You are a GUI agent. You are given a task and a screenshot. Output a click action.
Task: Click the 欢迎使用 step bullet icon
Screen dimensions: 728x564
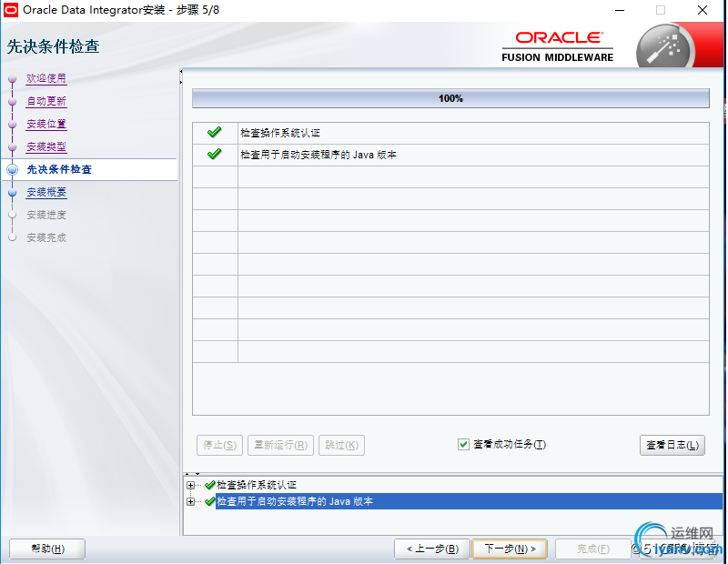(x=13, y=79)
